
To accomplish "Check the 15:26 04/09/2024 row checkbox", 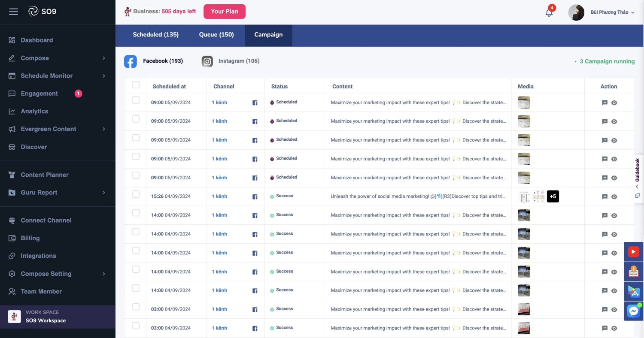I will [x=136, y=194].
